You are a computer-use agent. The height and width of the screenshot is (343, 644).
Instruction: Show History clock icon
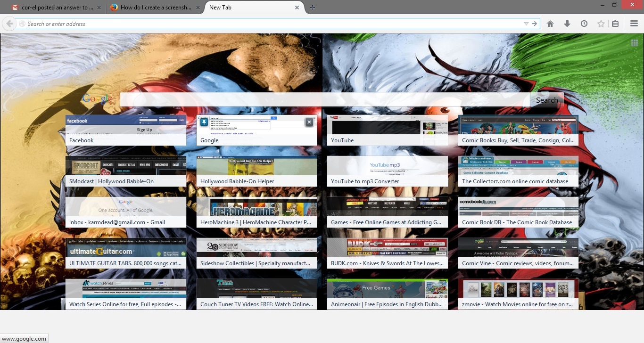(x=584, y=24)
